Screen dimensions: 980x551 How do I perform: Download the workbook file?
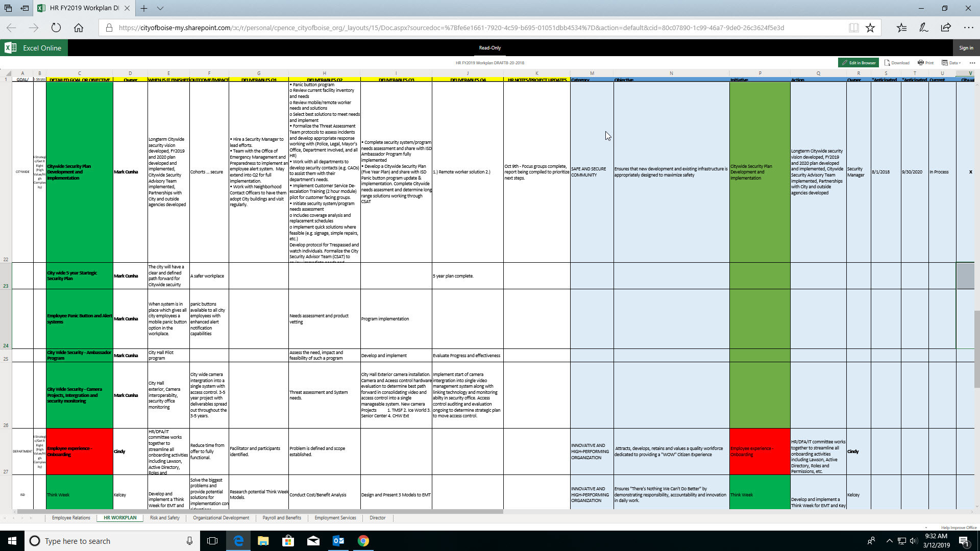pos(897,63)
